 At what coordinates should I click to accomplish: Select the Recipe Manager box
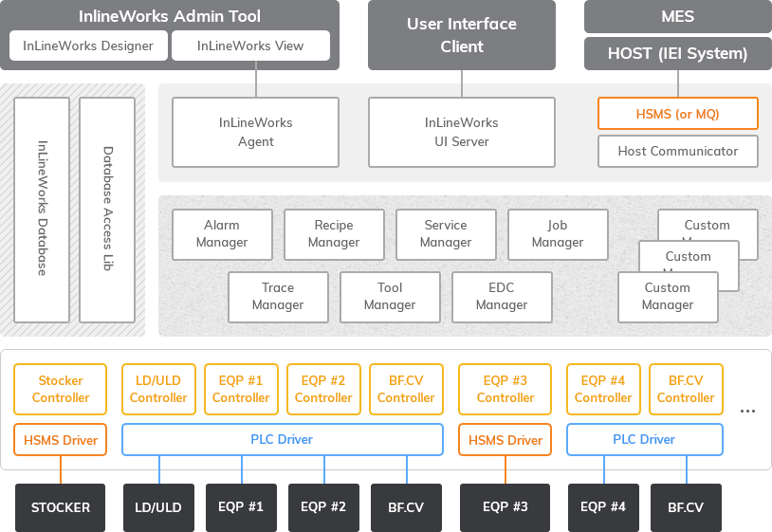tap(334, 234)
